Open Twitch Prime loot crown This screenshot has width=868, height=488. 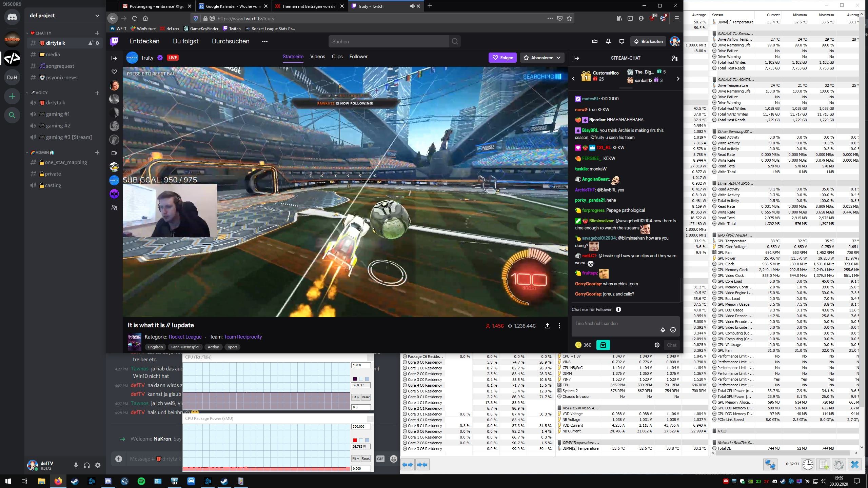coord(594,41)
